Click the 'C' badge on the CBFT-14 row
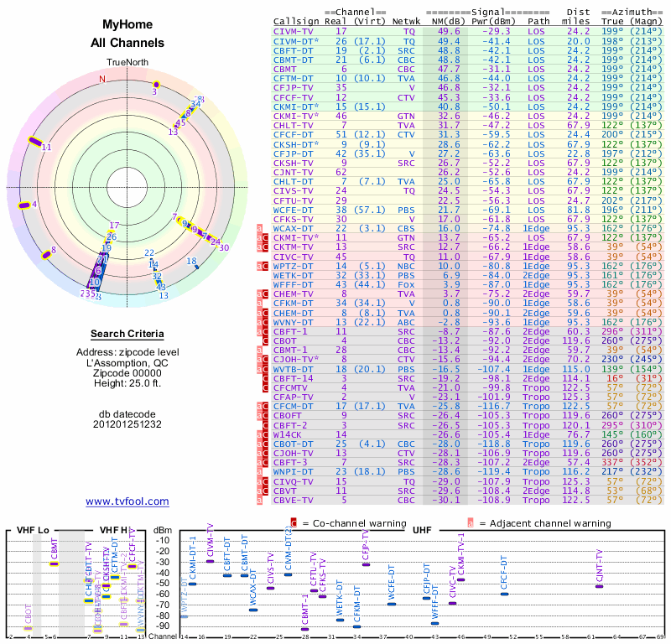This screenshot has height=644, width=671. coord(265,378)
